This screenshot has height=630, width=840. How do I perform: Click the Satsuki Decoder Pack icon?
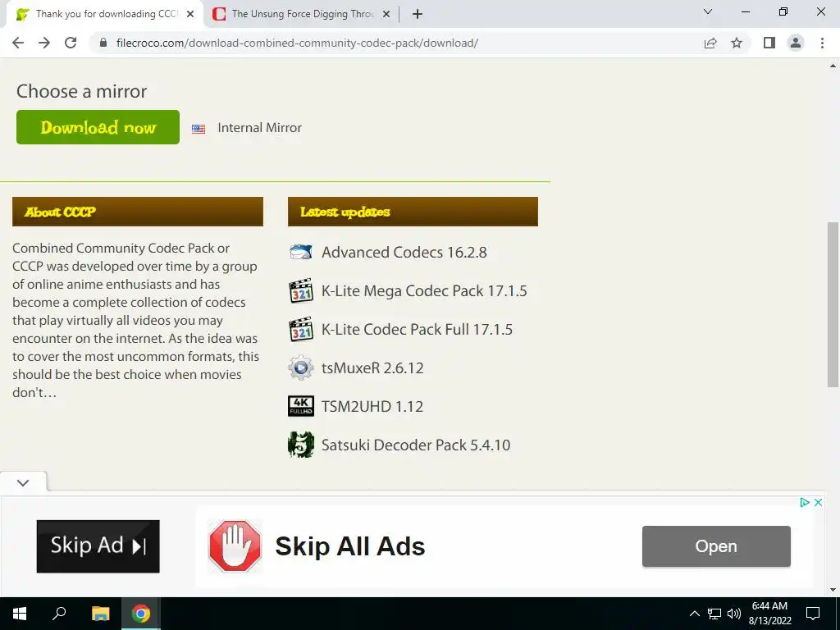coord(300,445)
